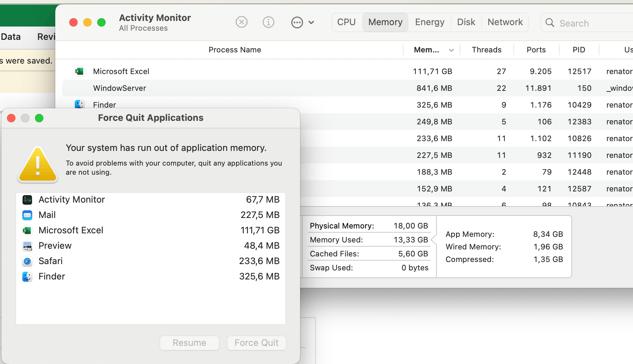Image resolution: width=633 pixels, height=364 pixels.
Task: Click the search magnifier icon
Action: click(x=550, y=23)
